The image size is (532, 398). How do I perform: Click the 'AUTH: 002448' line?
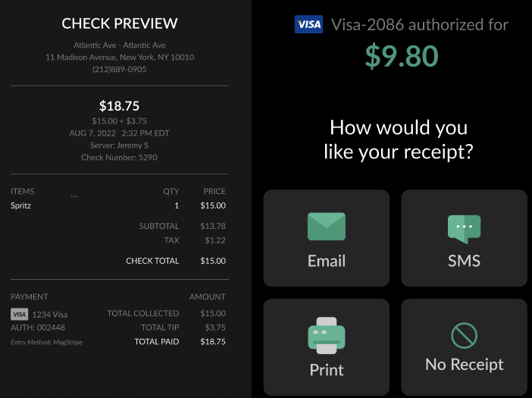pos(38,327)
